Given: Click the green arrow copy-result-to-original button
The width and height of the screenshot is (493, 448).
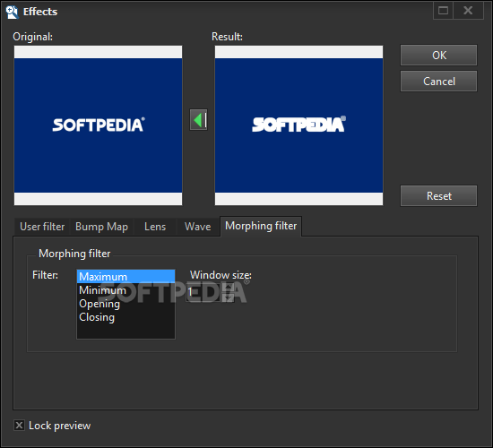Looking at the screenshot, I should pos(198,119).
